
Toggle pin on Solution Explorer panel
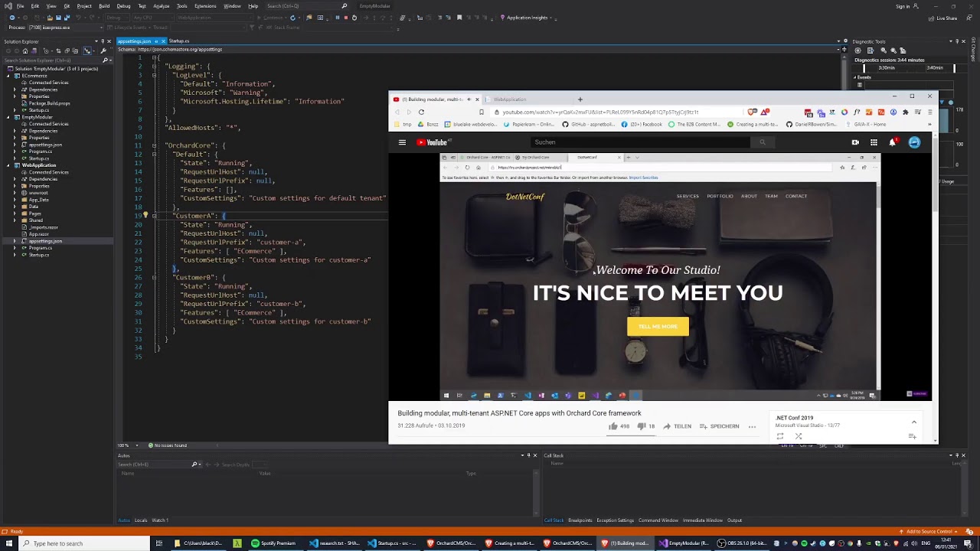pos(103,41)
